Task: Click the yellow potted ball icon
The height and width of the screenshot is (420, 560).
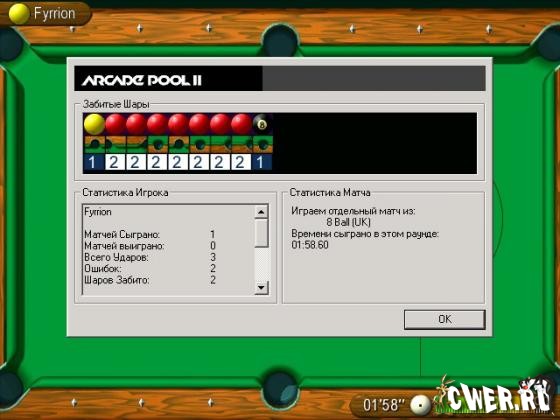Action: click(x=94, y=124)
